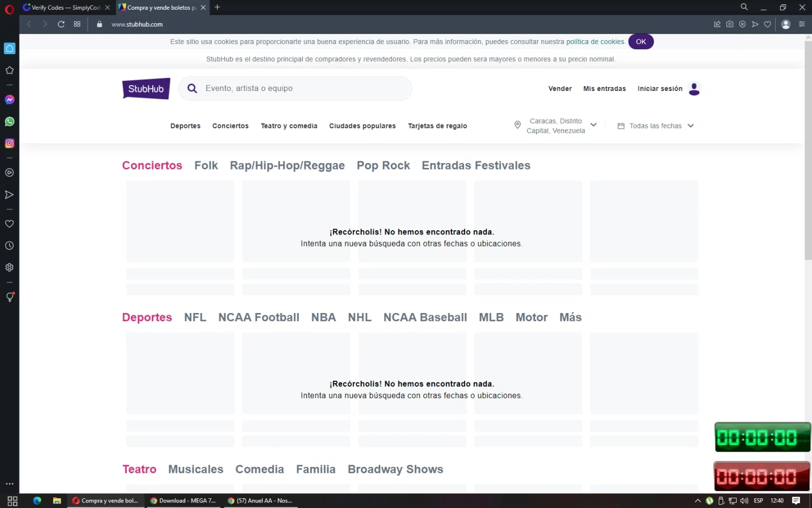Open Opera sidebar settings gear

(x=9, y=267)
